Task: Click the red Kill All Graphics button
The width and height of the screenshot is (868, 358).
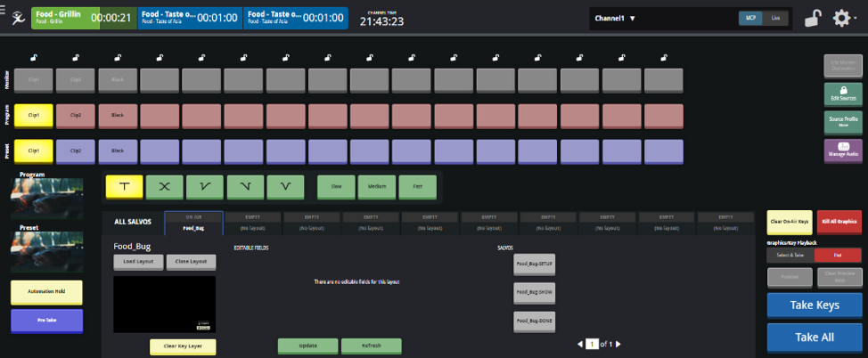Action: (x=839, y=222)
